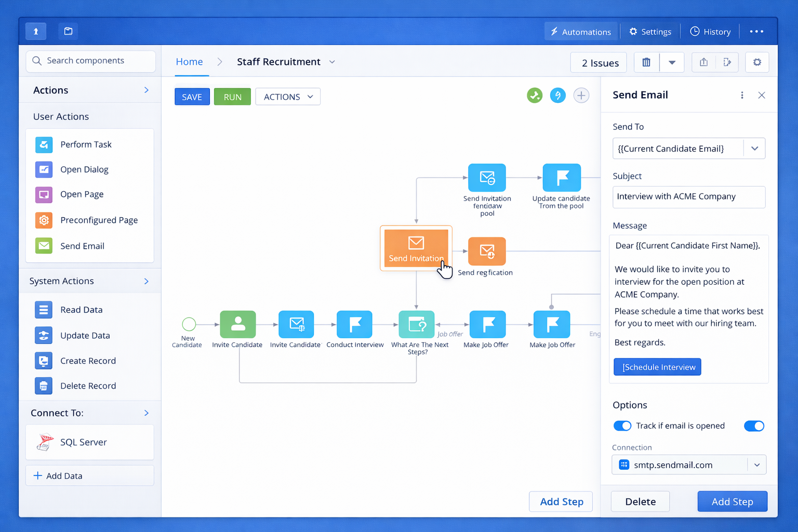Expand the Actions section chevron

pos(147,90)
